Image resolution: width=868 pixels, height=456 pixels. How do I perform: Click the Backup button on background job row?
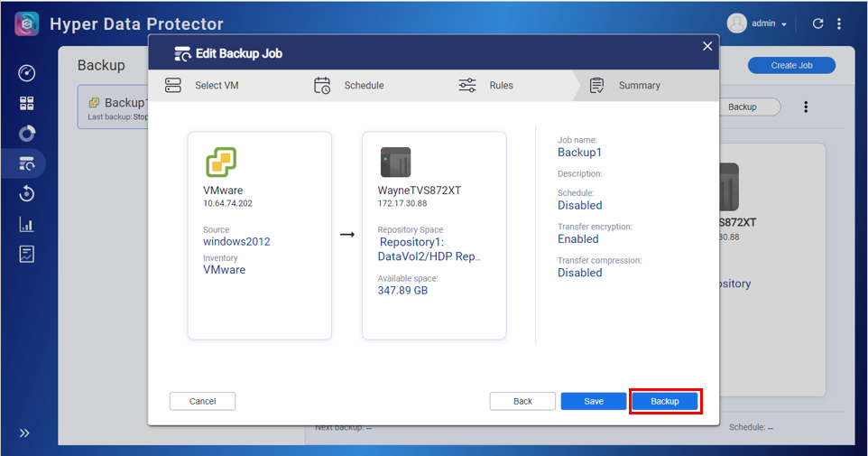750,107
